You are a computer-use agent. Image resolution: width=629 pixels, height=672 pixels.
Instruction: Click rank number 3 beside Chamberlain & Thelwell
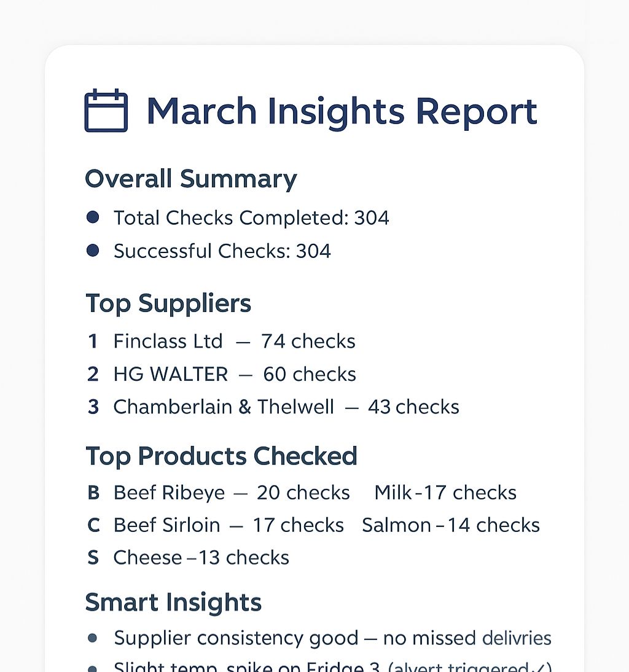click(93, 407)
